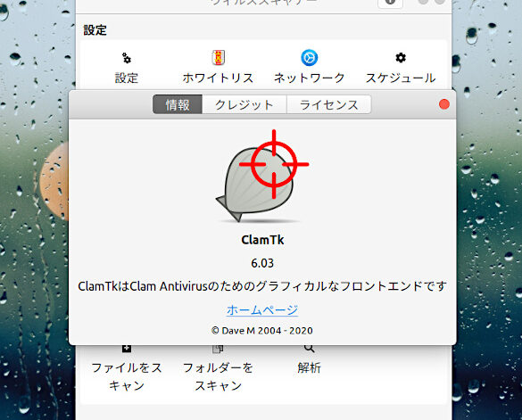The width and height of the screenshot is (522, 420).
Task: Open the ホームページ link
Action: click(x=262, y=309)
